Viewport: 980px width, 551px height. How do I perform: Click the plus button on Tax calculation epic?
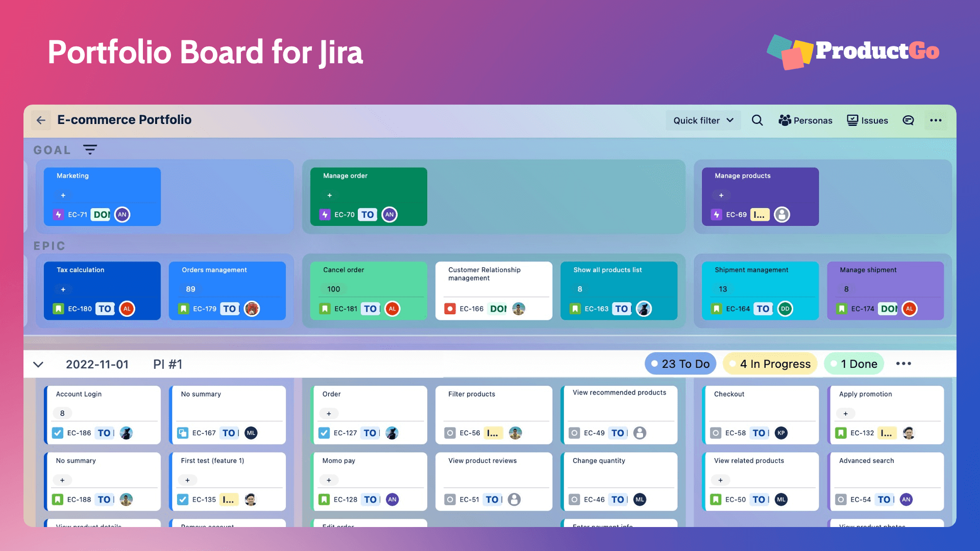[x=63, y=289]
